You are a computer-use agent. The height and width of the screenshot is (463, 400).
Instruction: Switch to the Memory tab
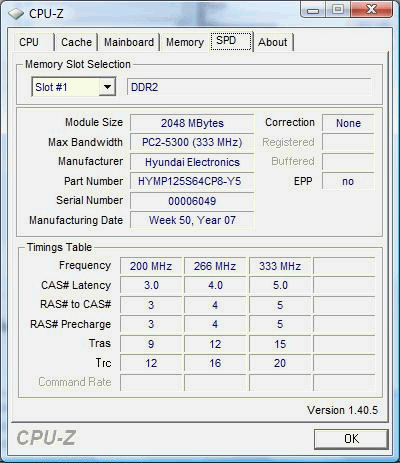pos(185,42)
